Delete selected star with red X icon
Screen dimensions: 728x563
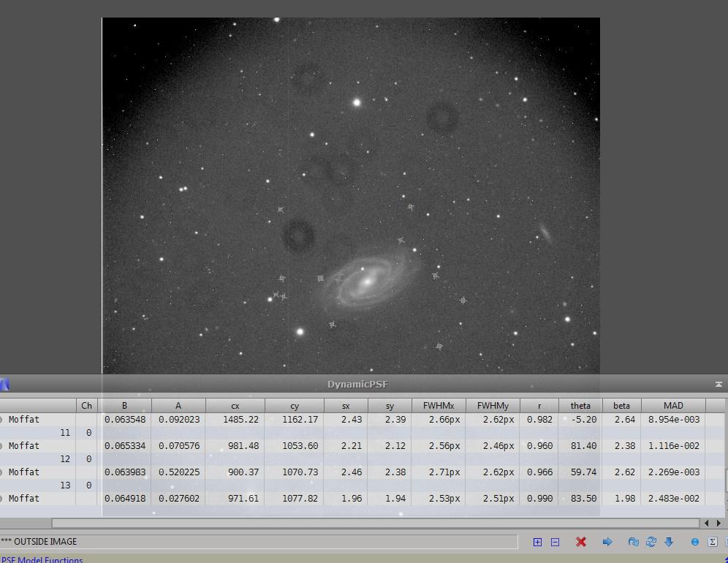[x=581, y=542]
